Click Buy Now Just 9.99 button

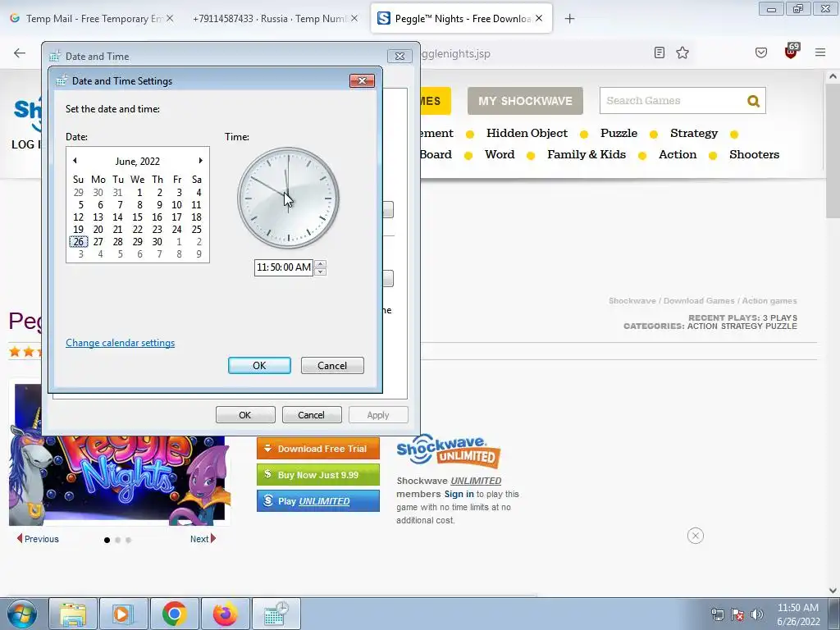pyautogui.click(x=318, y=475)
